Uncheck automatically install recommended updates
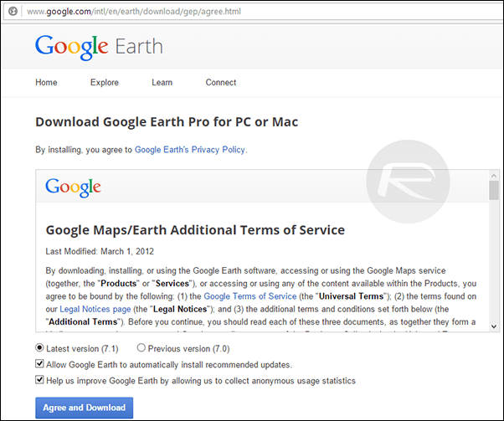Image resolution: width=504 pixels, height=421 pixels. click(x=39, y=364)
